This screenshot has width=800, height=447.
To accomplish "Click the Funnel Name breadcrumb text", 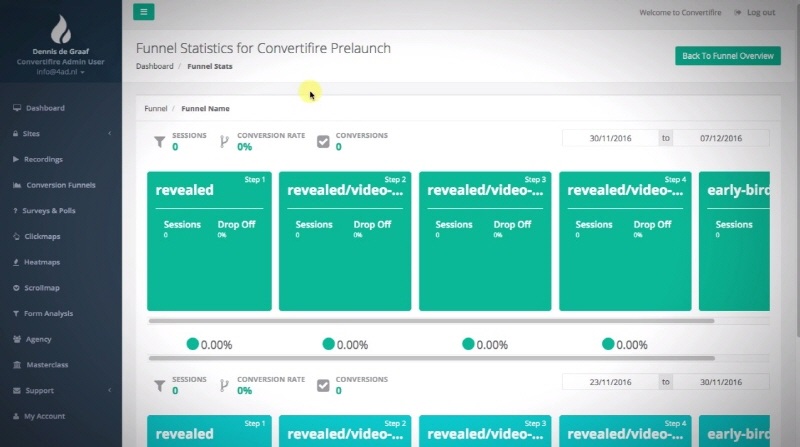I will coord(205,109).
